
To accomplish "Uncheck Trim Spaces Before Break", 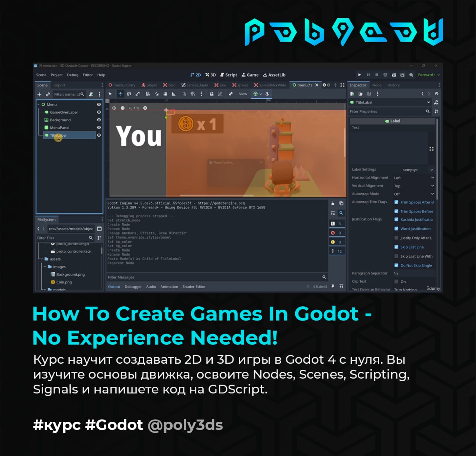I will [x=396, y=211].
